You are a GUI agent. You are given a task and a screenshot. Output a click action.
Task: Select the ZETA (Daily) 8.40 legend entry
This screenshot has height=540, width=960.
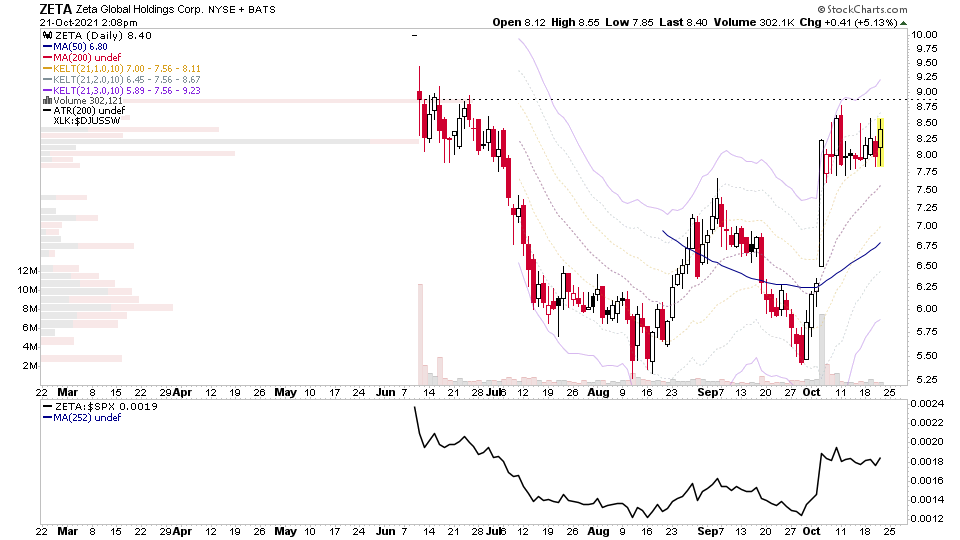103,36
